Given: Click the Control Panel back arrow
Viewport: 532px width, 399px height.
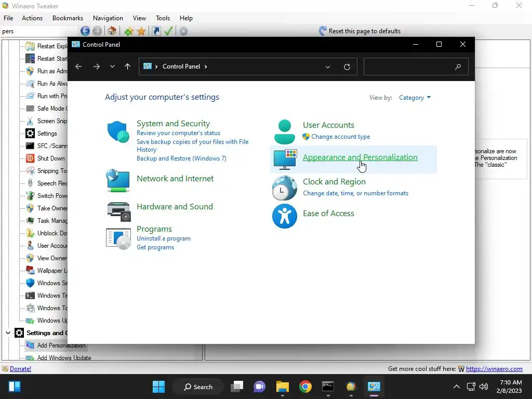Looking at the screenshot, I should (78, 66).
